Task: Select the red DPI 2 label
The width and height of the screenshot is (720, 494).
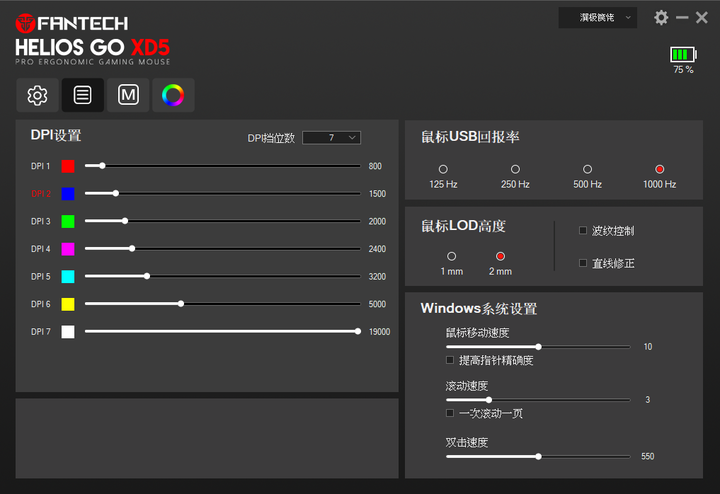Action: pos(41,194)
